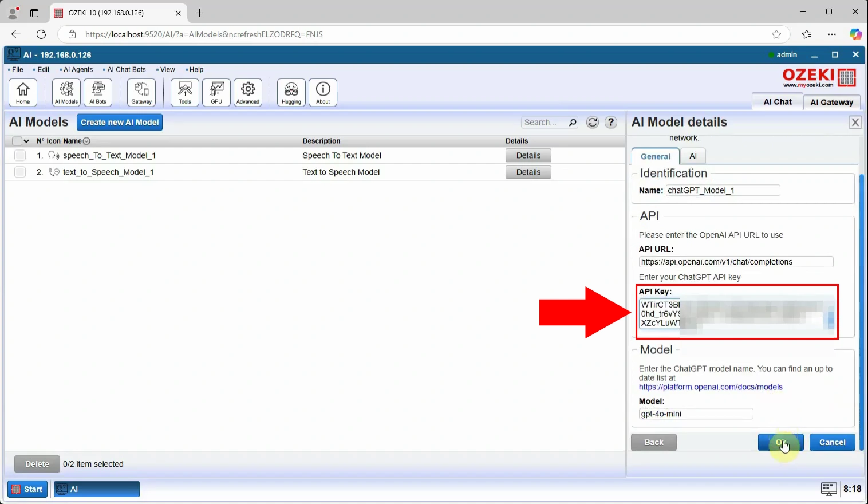View site information lock icon

(72, 34)
